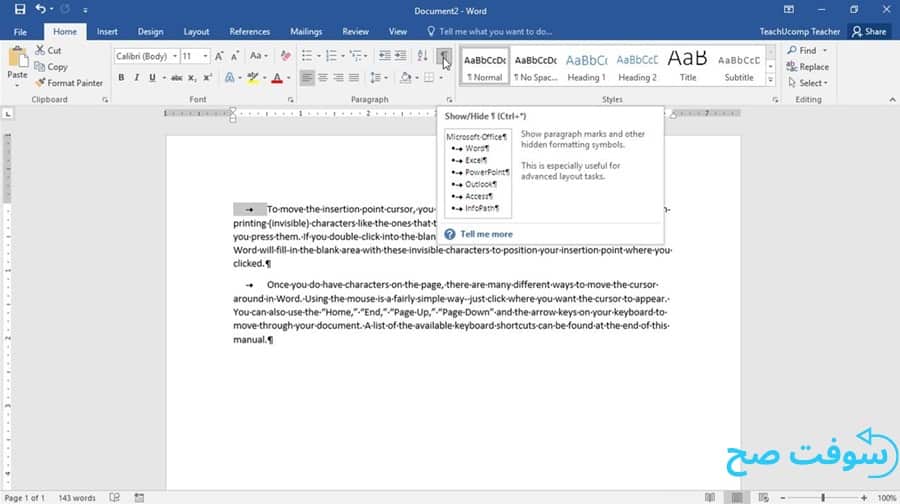Click the Strikethrough abc icon
This screenshot has height=504, width=900.
(176, 77)
